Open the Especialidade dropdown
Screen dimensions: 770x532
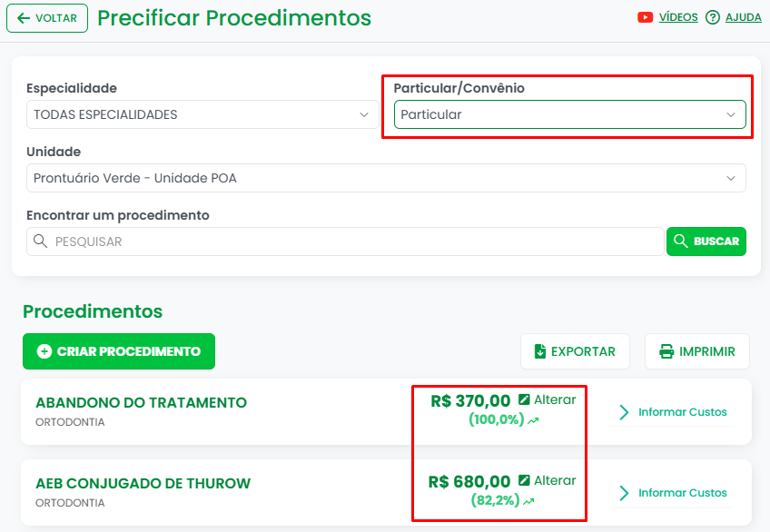click(x=202, y=114)
